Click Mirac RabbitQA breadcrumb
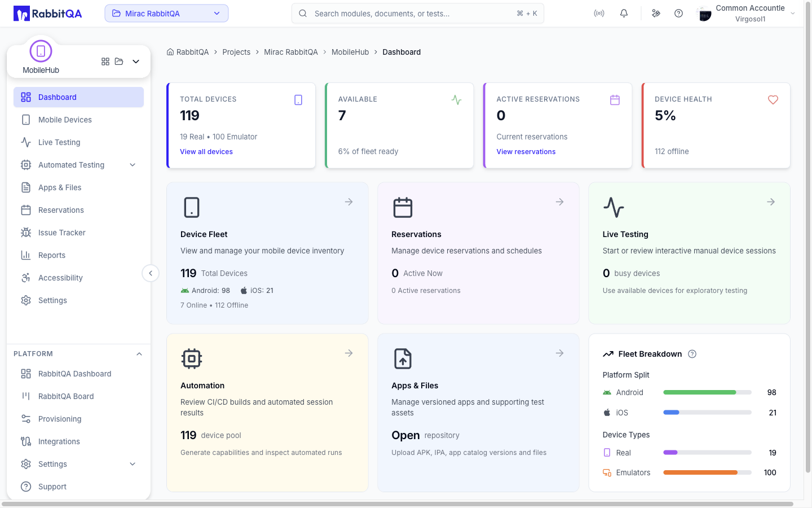Image resolution: width=812 pixels, height=508 pixels. click(x=291, y=52)
